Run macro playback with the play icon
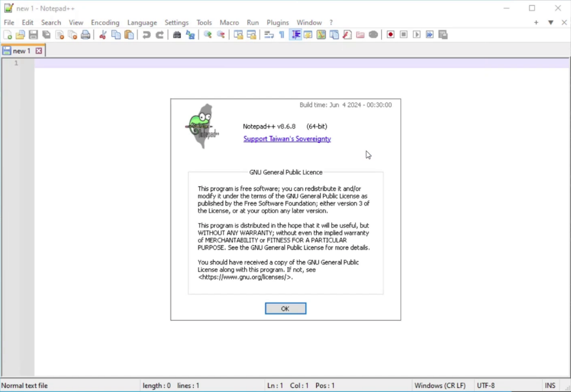Viewport: 571px width, 392px height. pyautogui.click(x=416, y=35)
